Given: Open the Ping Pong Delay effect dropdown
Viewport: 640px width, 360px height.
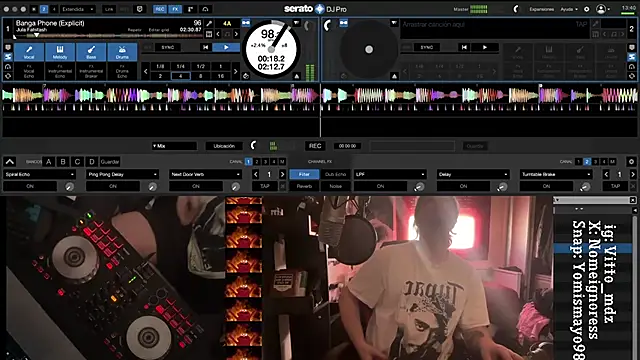Looking at the screenshot, I should (x=122, y=174).
